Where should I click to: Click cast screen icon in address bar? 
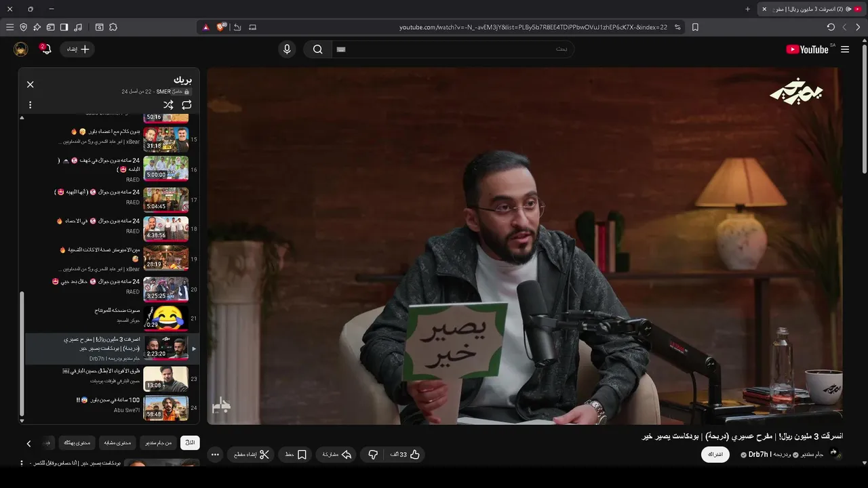point(252,27)
